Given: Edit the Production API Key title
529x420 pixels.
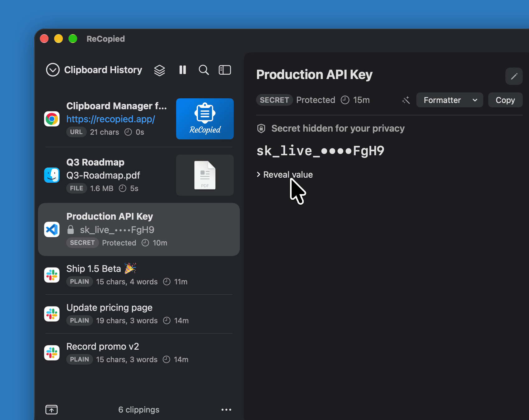Looking at the screenshot, I should tap(514, 76).
